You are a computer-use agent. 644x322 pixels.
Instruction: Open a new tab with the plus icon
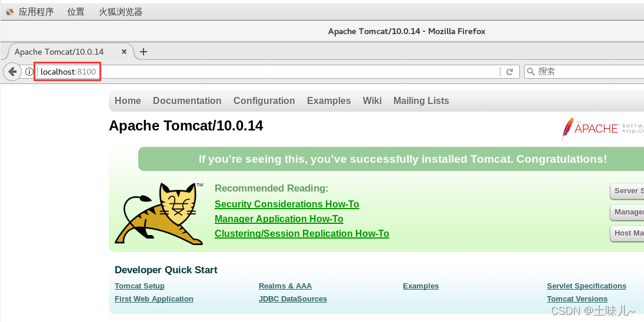pos(144,52)
